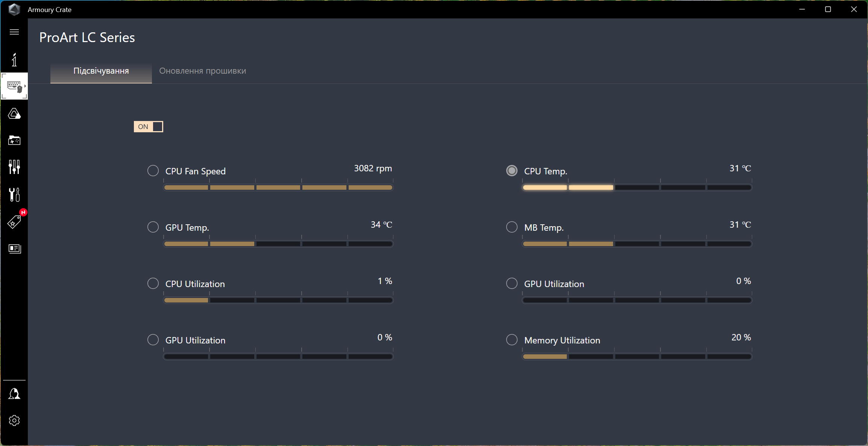Click the CPU Temp. level bar
The width and height of the screenshot is (868, 446).
(637, 187)
